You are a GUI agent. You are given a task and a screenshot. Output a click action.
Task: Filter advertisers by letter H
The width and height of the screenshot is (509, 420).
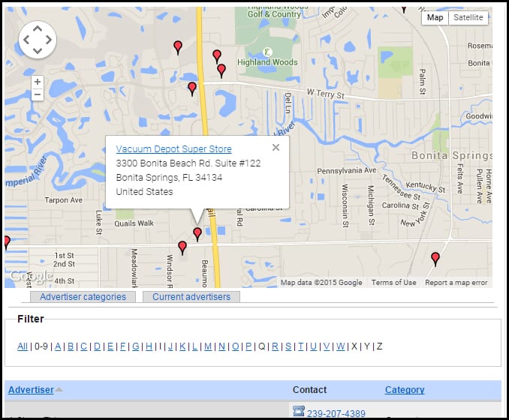pyautogui.click(x=149, y=346)
